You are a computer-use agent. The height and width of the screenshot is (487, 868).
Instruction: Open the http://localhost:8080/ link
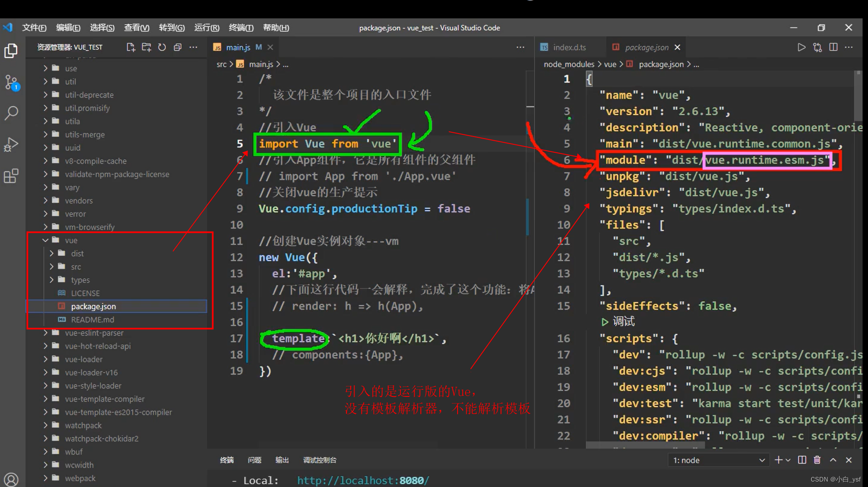[363, 480]
